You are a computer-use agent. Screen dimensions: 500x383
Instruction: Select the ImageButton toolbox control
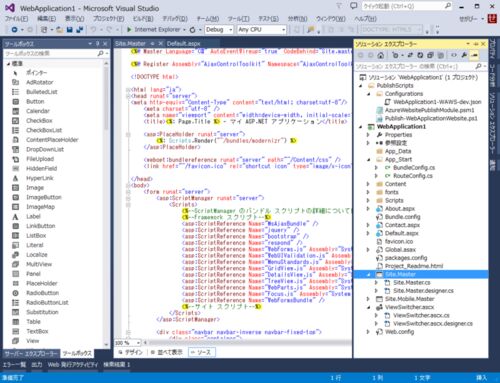[x=44, y=197]
